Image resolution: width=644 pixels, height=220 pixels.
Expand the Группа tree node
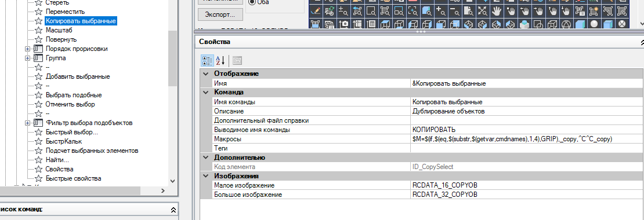[28, 58]
